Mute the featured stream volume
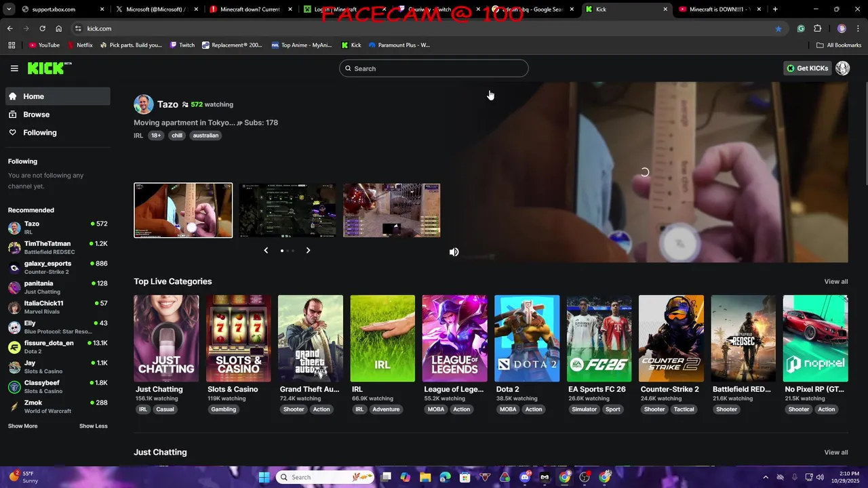The height and width of the screenshot is (488, 868). 454,252
